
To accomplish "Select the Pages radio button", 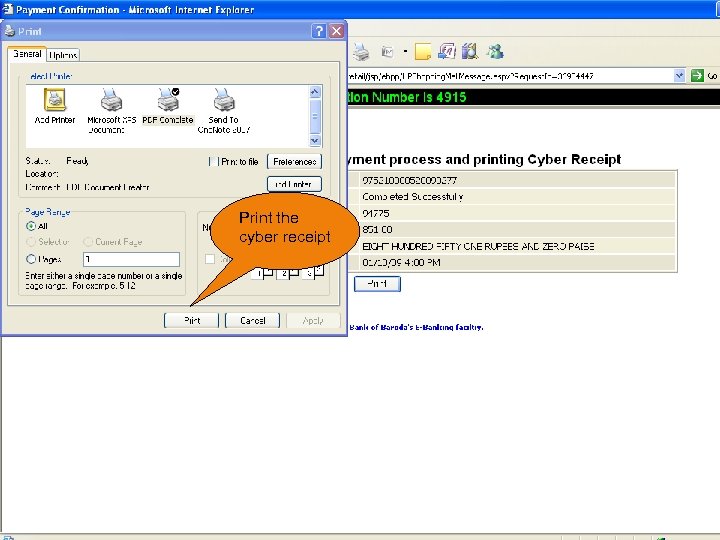I will 31,259.
